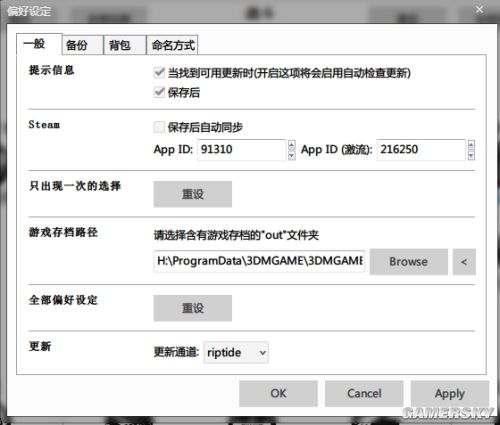Click the 请选择含有游戏存档的"out"文件夹 text
Image resolution: width=500 pixels, height=425 pixels.
click(x=236, y=235)
